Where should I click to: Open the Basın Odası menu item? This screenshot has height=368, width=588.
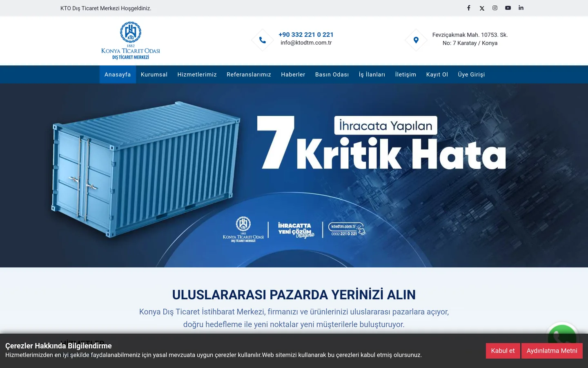pyautogui.click(x=332, y=74)
